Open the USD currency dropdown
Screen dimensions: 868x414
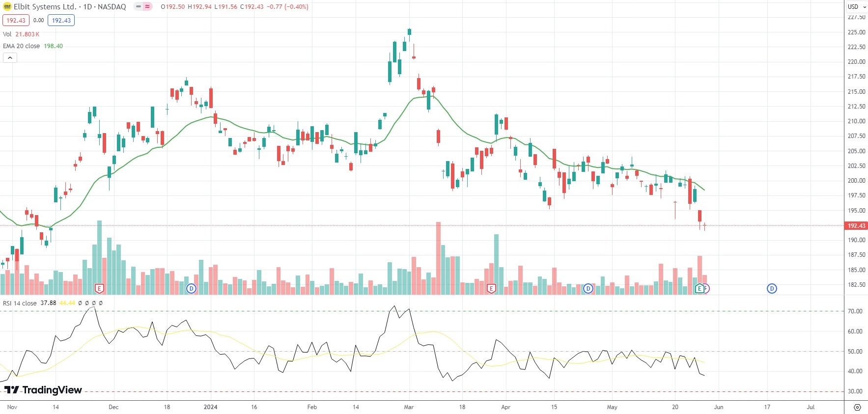point(856,6)
